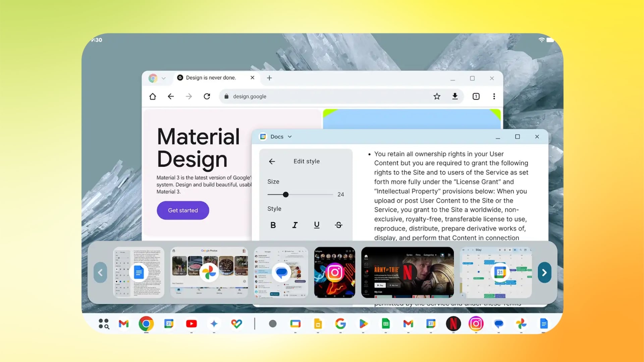Open Instagram from the taskbar
Screen dimensions: 644x362
[x=476, y=324]
